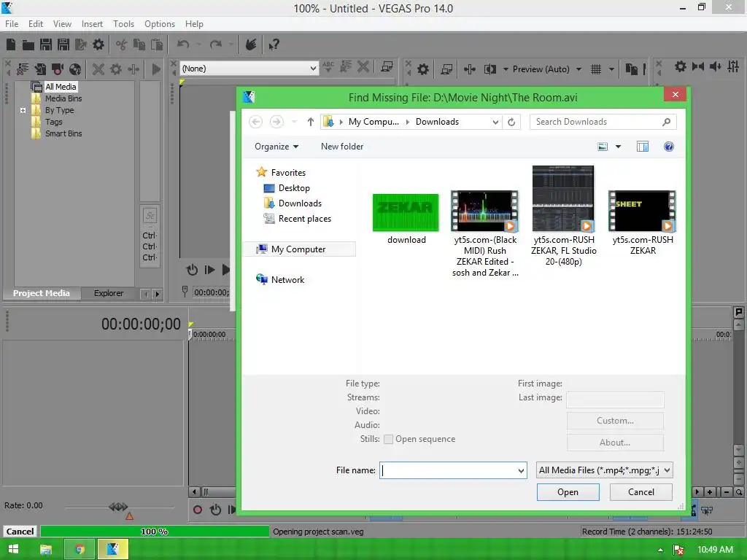Open the Edit menu

[36, 24]
